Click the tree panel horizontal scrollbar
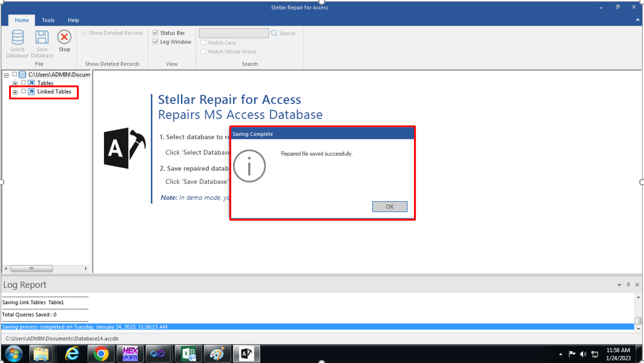Image resolution: width=644 pixels, height=363 pixels. 32,268
